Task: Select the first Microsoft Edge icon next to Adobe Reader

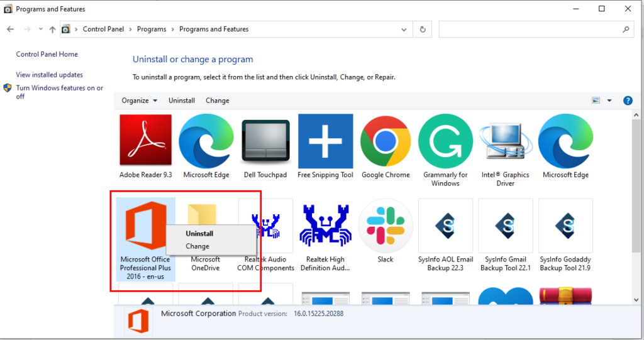Action: (206, 141)
